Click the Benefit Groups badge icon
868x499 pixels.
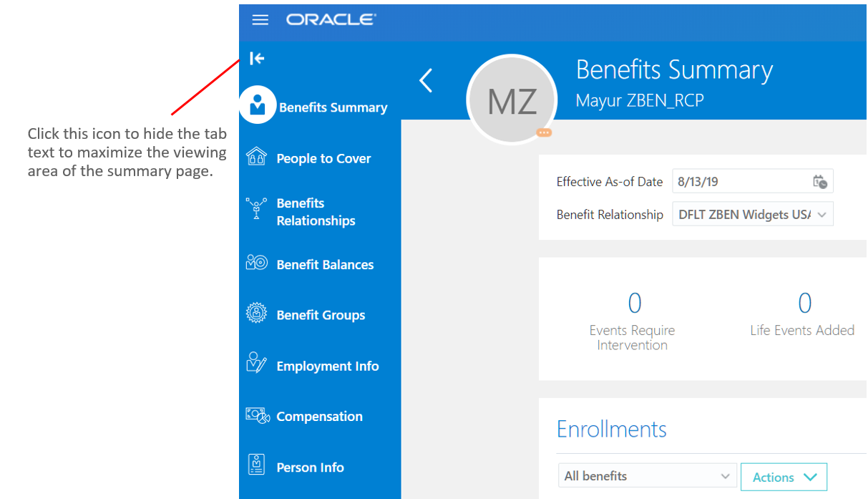click(x=256, y=314)
